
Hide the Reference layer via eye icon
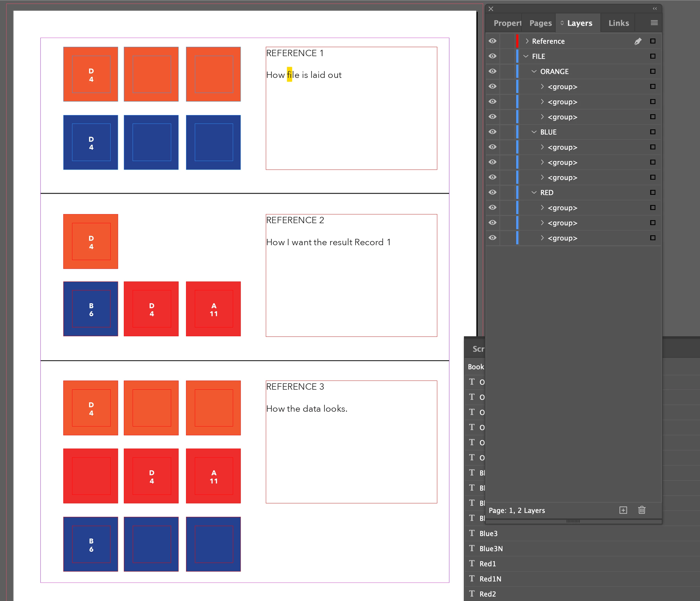point(493,41)
